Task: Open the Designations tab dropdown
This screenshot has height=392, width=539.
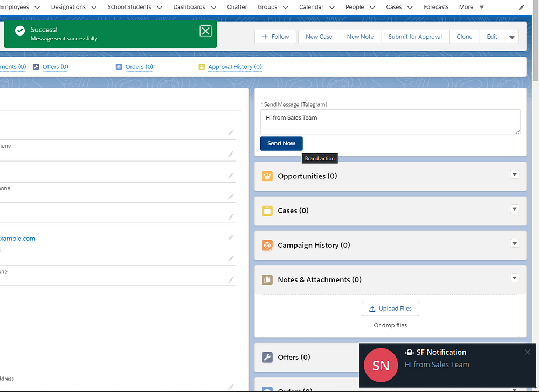Action: [x=94, y=7]
